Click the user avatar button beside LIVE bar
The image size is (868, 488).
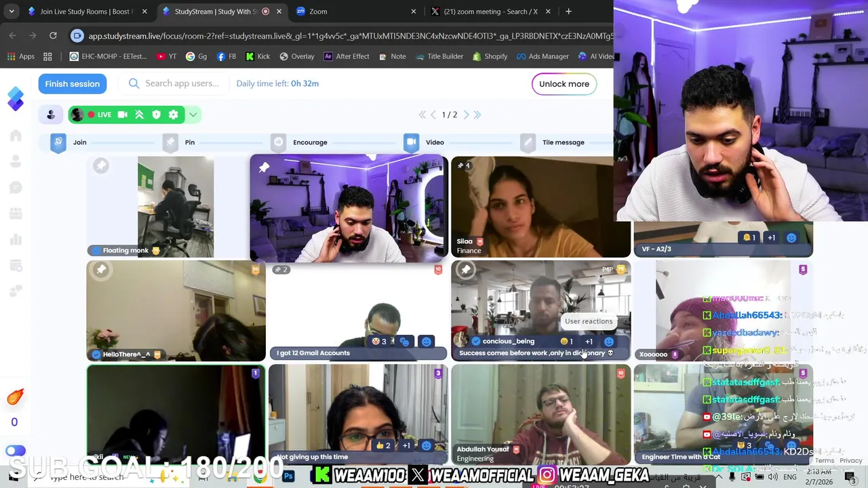pyautogui.click(x=51, y=115)
